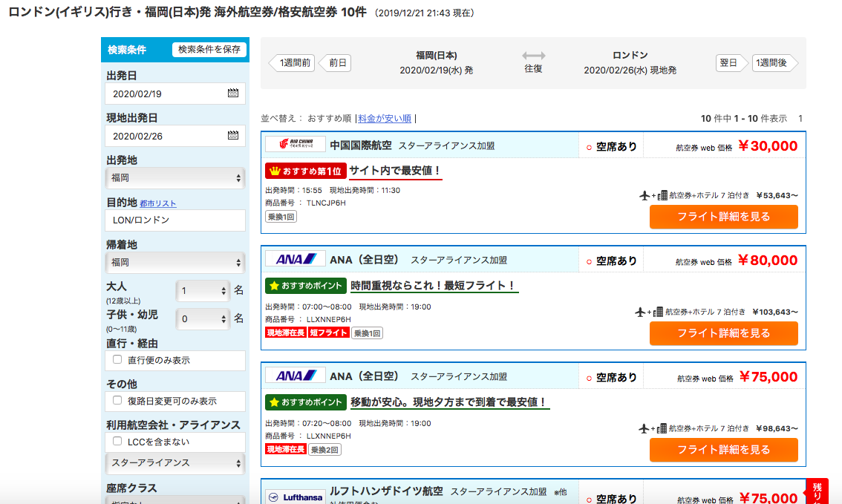
Task: Enable 復路日変更可のみ表示 checkbox
Action: tap(117, 400)
